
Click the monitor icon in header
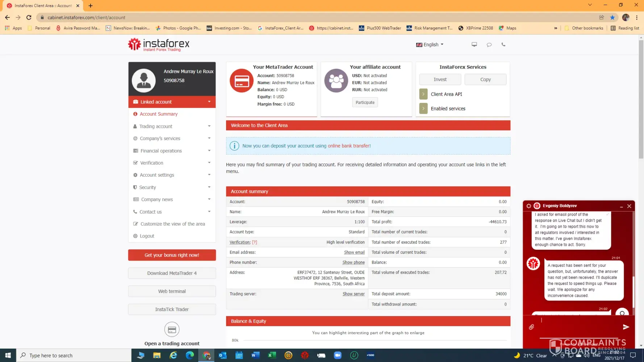[474, 45]
